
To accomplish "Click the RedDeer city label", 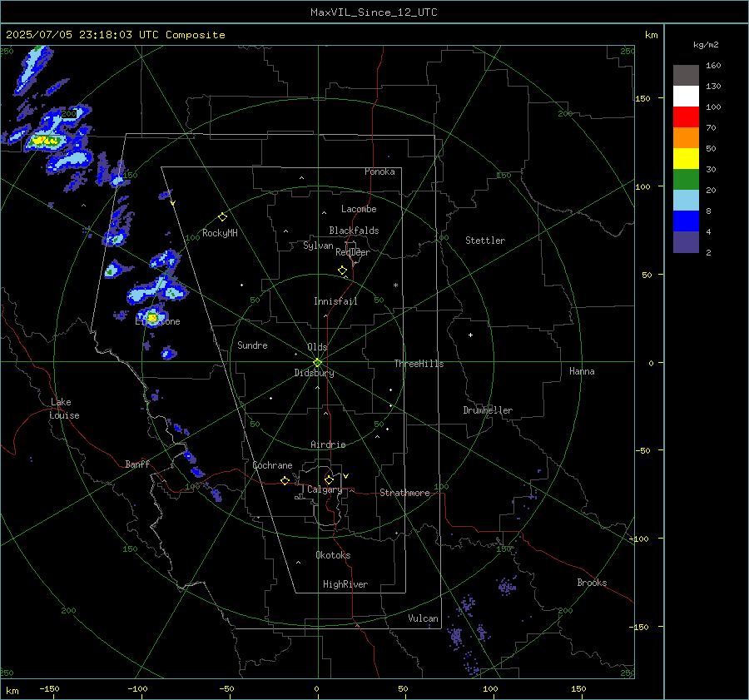I will tap(353, 252).
